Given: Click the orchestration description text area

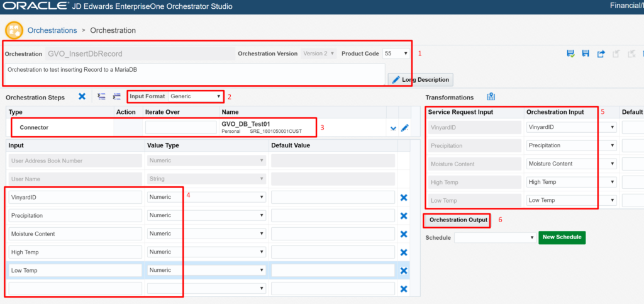Looking at the screenshot, I should point(195,74).
